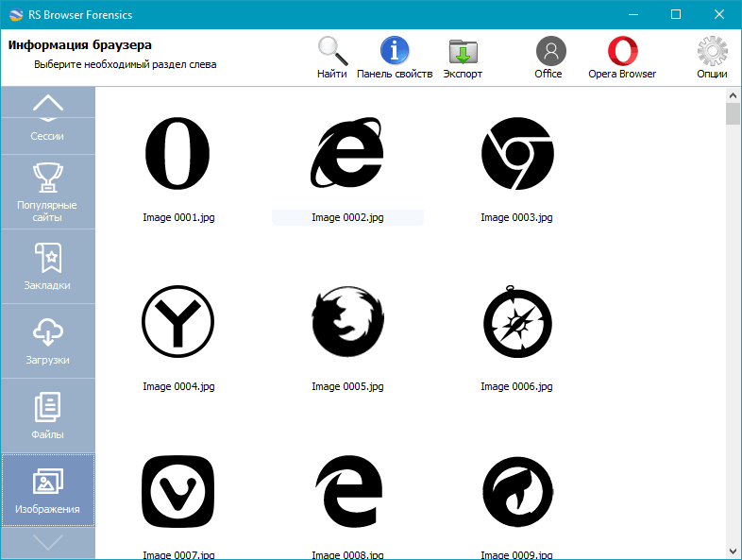Select the Chrome logo thumbnail

point(517,153)
